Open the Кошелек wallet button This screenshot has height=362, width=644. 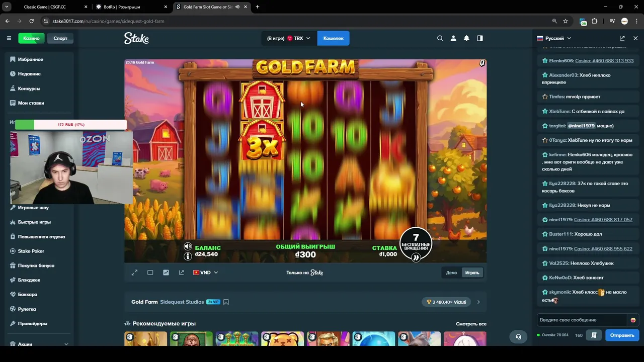point(333,38)
